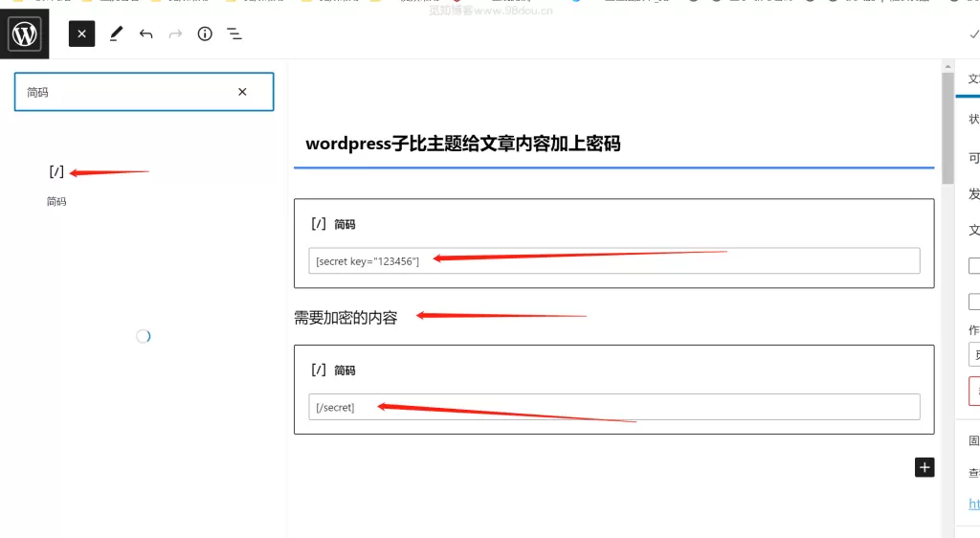980x538 pixels.
Task: Toggle the second checkbox in sidebar
Action: coord(973,302)
